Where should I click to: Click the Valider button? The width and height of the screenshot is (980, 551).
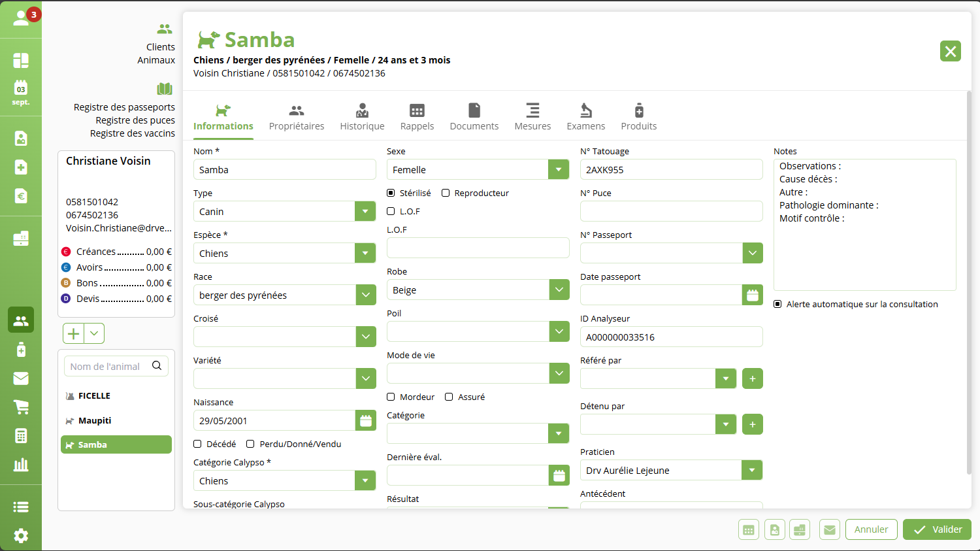pos(937,529)
